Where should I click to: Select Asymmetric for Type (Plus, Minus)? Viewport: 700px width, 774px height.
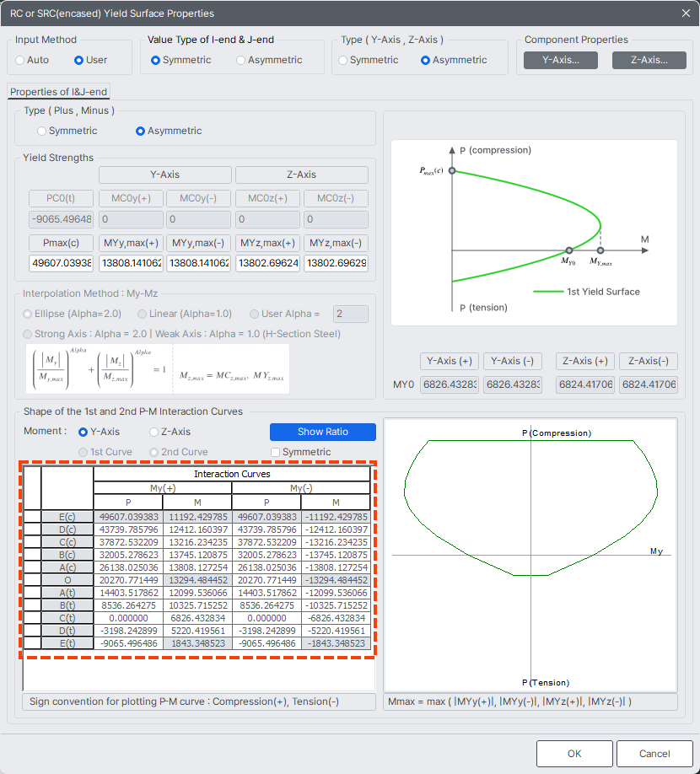pos(169,131)
